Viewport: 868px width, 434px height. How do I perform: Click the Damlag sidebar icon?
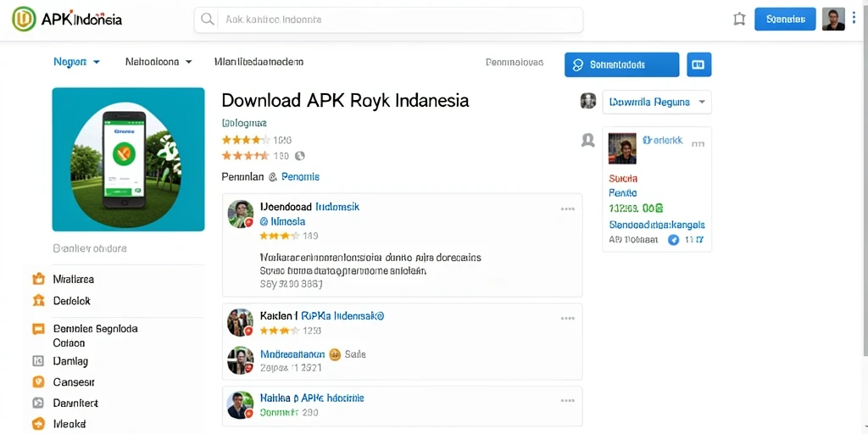pyautogui.click(x=38, y=361)
